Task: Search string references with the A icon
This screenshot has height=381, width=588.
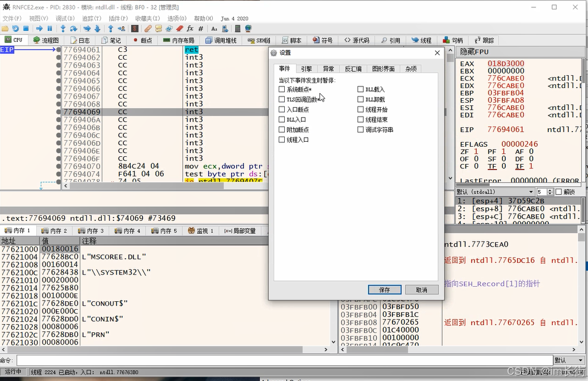Action: tap(214, 28)
